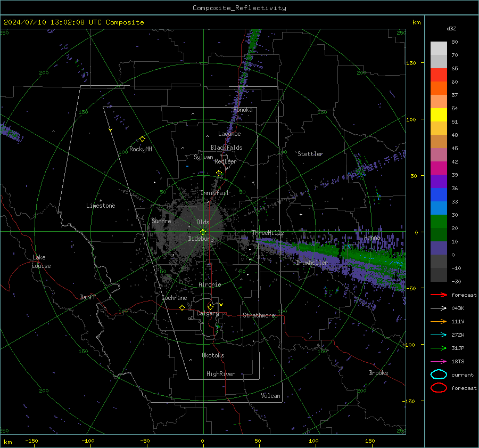Click the Calgary city label
The width and height of the screenshot is (479, 448).
[x=208, y=313]
